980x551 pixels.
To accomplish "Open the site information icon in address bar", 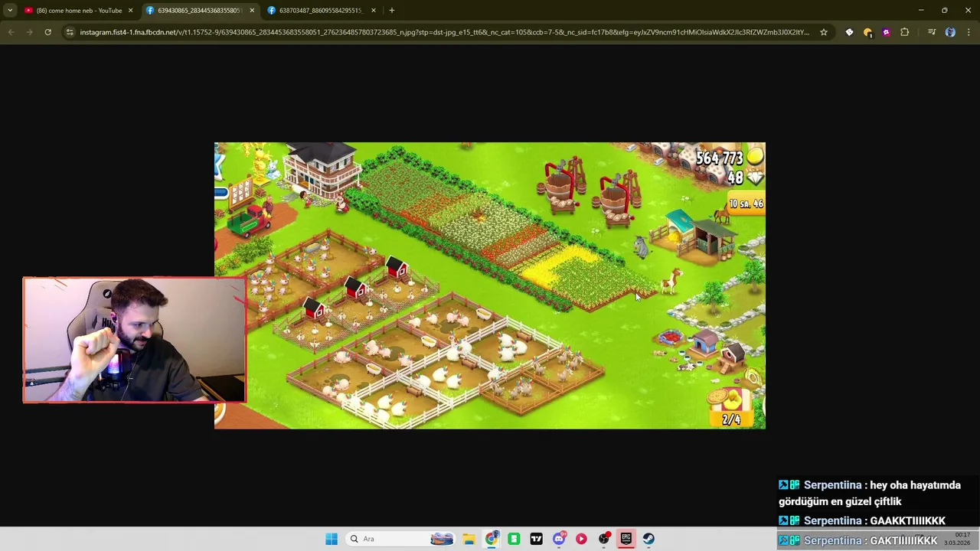I will tap(70, 32).
